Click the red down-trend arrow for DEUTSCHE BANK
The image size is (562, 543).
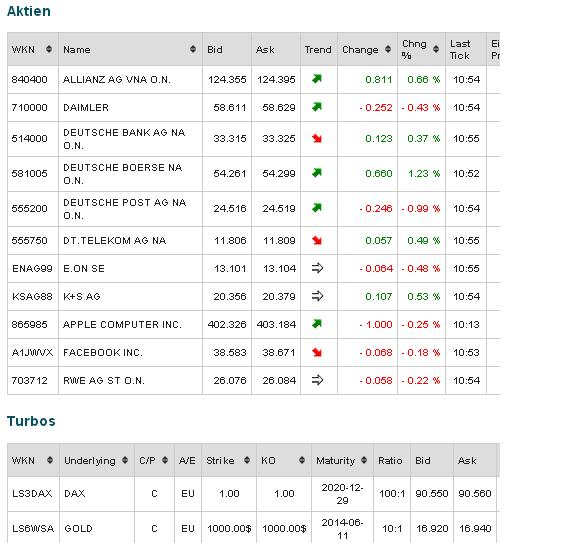tap(317, 138)
